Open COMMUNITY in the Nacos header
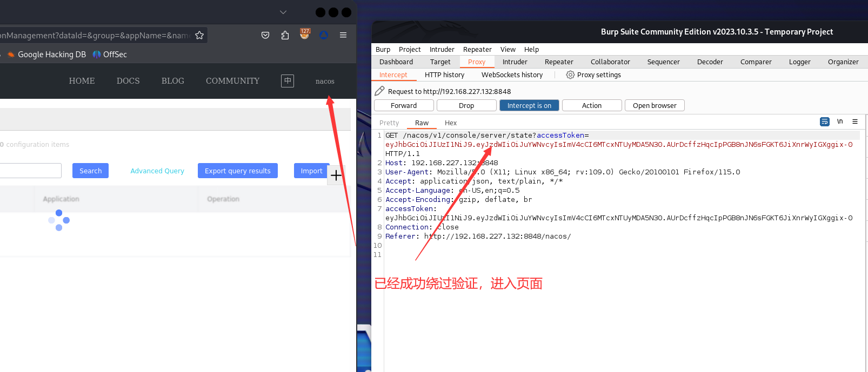The image size is (868, 372). (x=232, y=81)
